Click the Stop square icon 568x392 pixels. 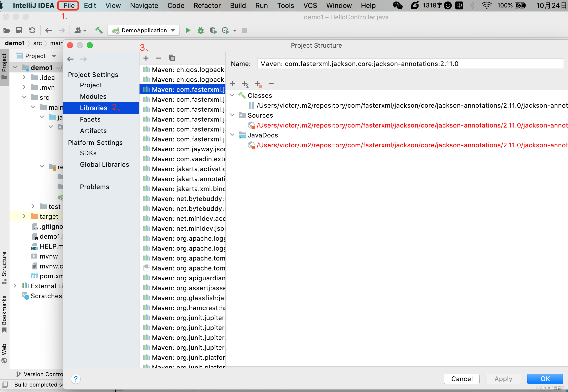tap(245, 30)
